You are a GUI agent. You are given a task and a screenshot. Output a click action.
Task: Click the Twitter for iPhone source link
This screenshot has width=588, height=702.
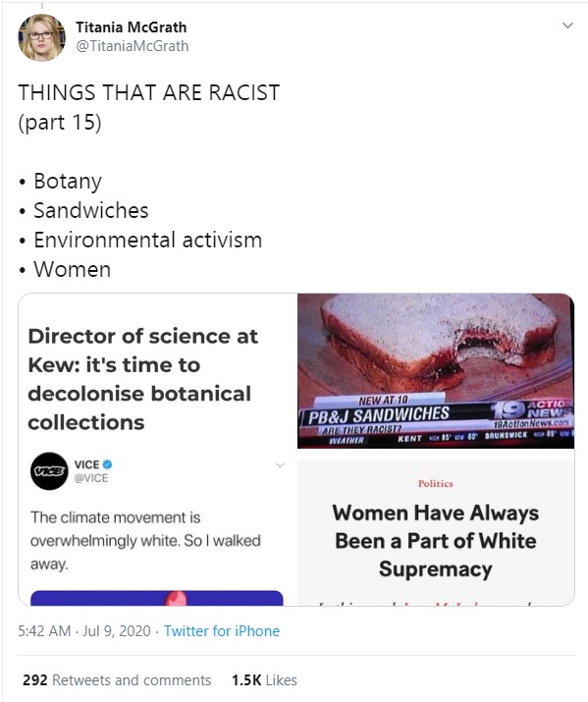pos(222,630)
